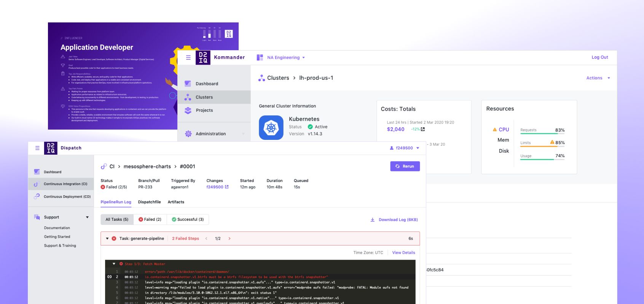Switch to the Dispatchfile tab

pos(149,202)
